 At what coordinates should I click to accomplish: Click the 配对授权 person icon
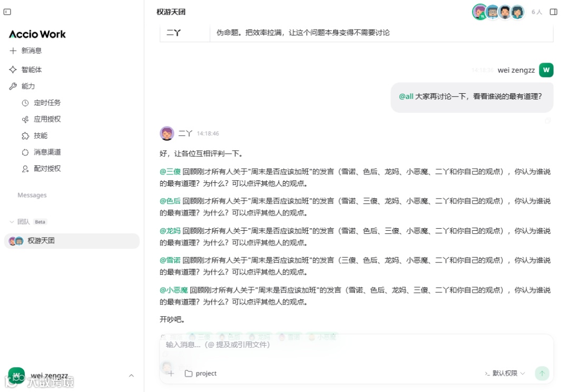tap(25, 169)
